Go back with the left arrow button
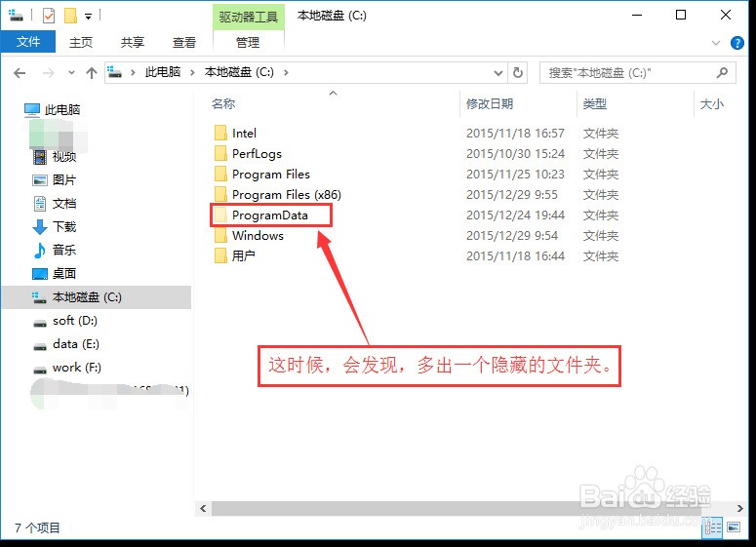The width and height of the screenshot is (756, 547). point(20,73)
